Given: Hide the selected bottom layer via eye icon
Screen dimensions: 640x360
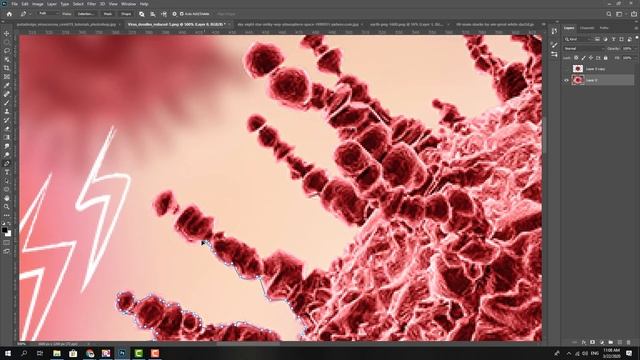Looking at the screenshot, I should [567, 80].
